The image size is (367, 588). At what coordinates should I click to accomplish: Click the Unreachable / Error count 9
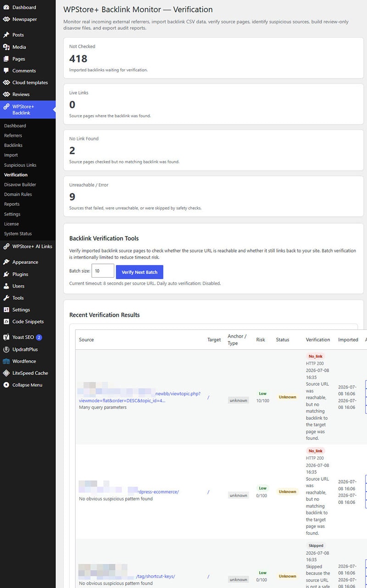click(72, 197)
